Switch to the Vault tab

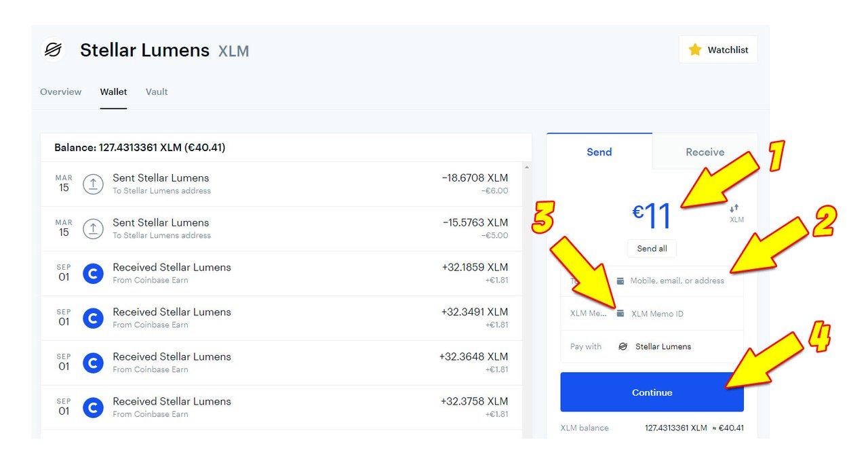[157, 91]
